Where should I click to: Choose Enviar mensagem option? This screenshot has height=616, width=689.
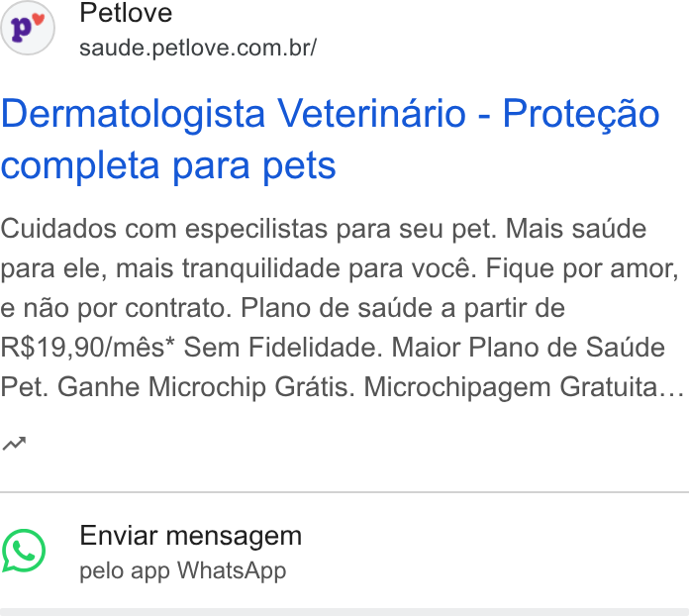[191, 536]
